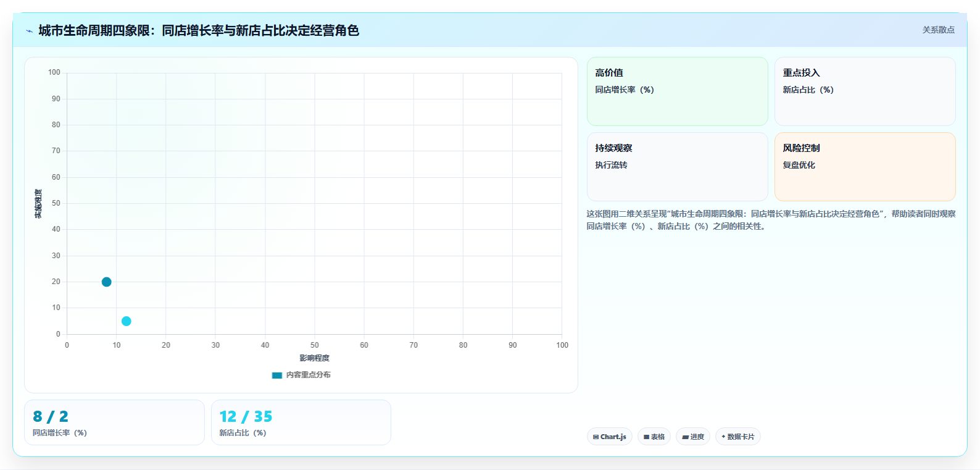Click the 影响程度 x-axis title
The height and width of the screenshot is (470, 980).
315,358
